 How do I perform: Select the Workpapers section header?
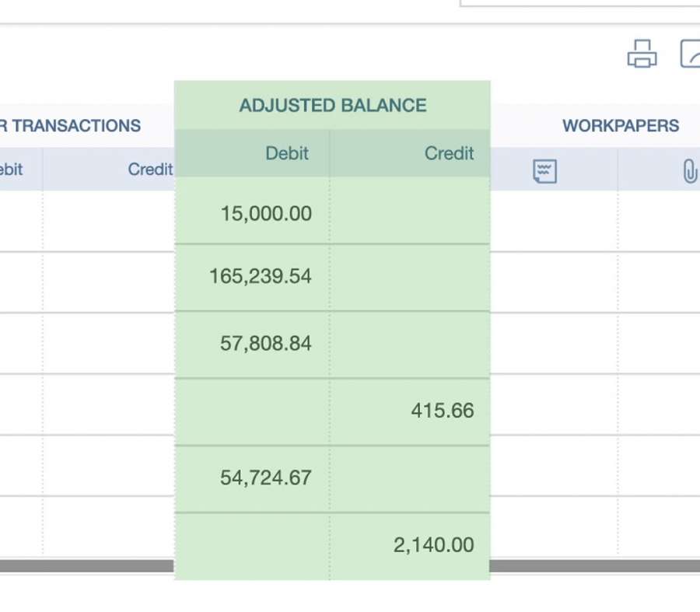click(621, 125)
